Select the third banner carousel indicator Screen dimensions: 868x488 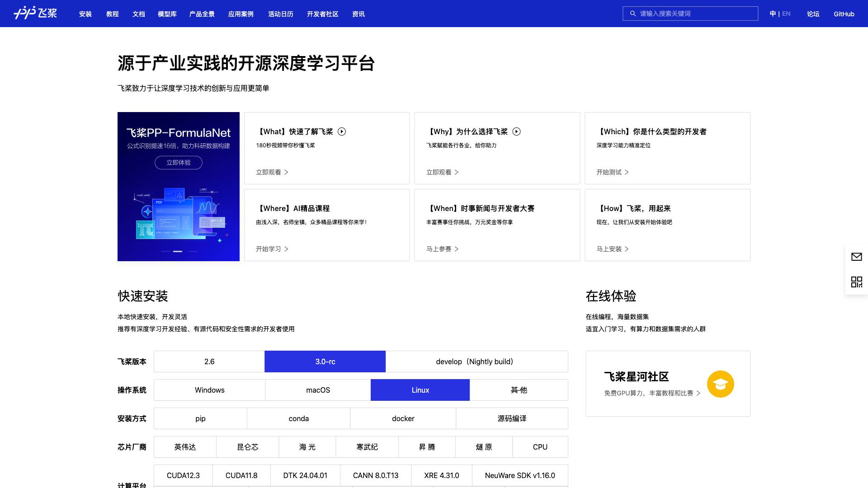[193, 251]
